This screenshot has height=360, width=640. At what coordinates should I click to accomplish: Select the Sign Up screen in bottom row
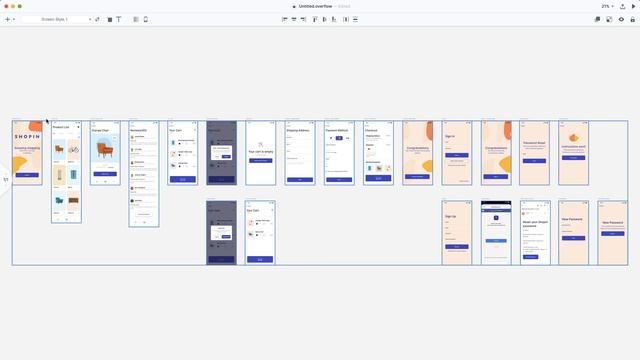(x=457, y=233)
